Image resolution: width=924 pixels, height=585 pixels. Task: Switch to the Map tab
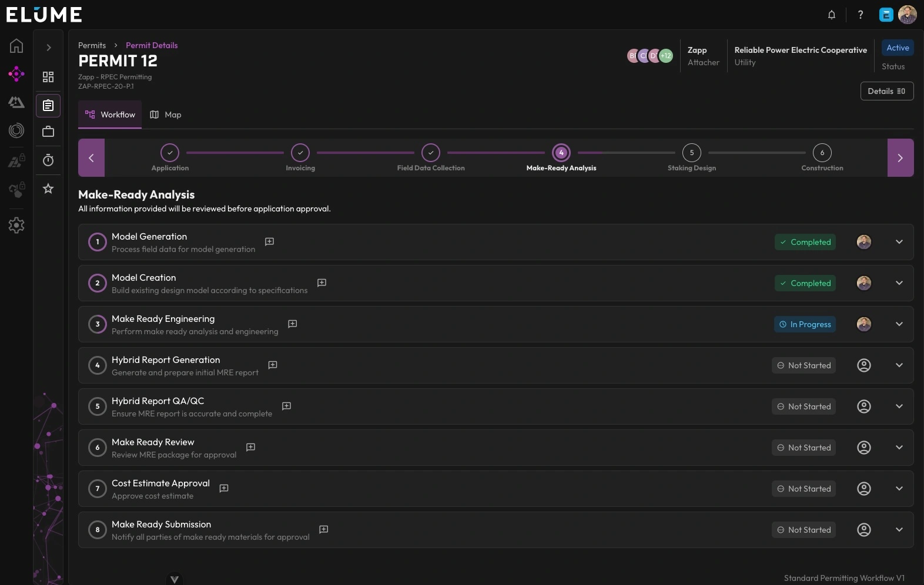166,115
